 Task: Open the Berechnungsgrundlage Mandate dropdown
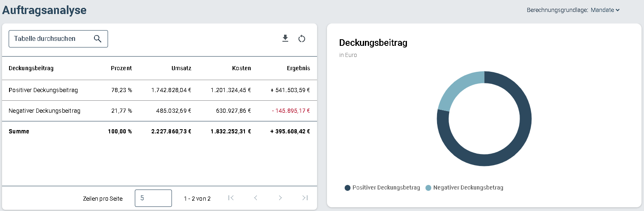coord(605,10)
